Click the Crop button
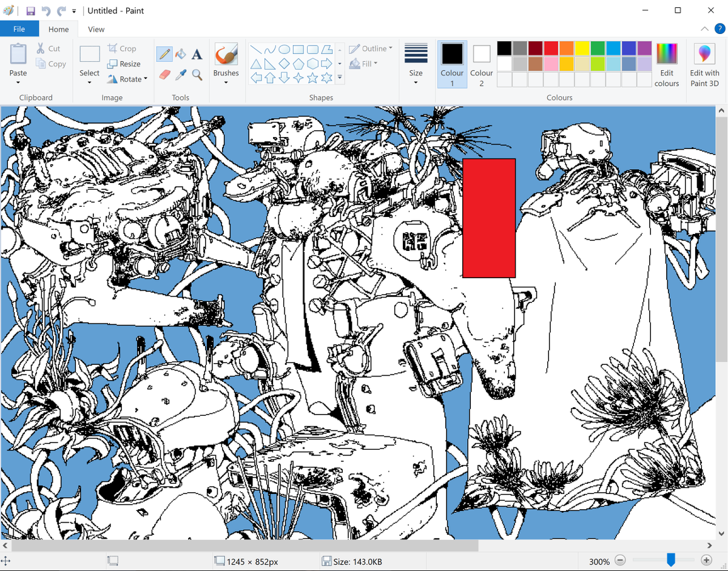728x571 pixels. tap(122, 48)
